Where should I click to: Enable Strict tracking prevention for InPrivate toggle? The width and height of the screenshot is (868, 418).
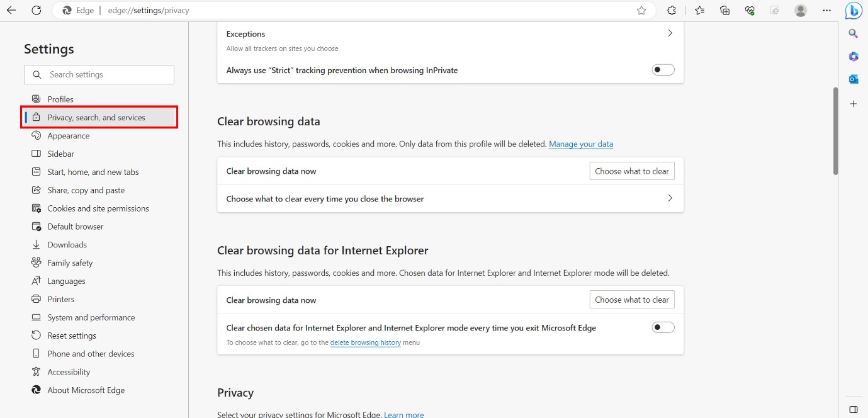click(663, 70)
